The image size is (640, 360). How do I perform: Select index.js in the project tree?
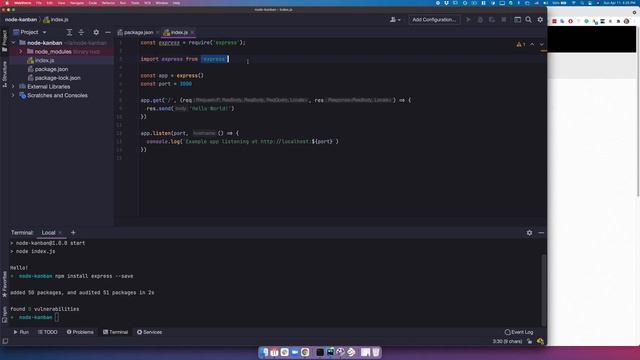44,60
